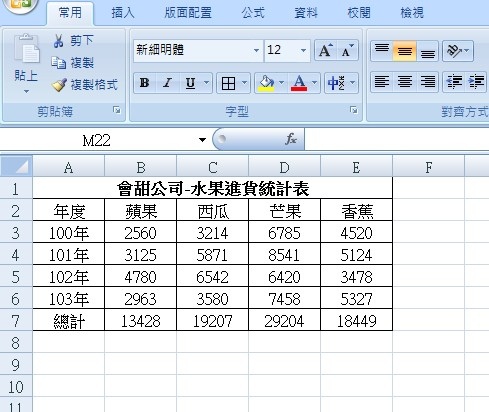Apply the yellow fill color bucket
The image size is (489, 412).
tap(267, 83)
